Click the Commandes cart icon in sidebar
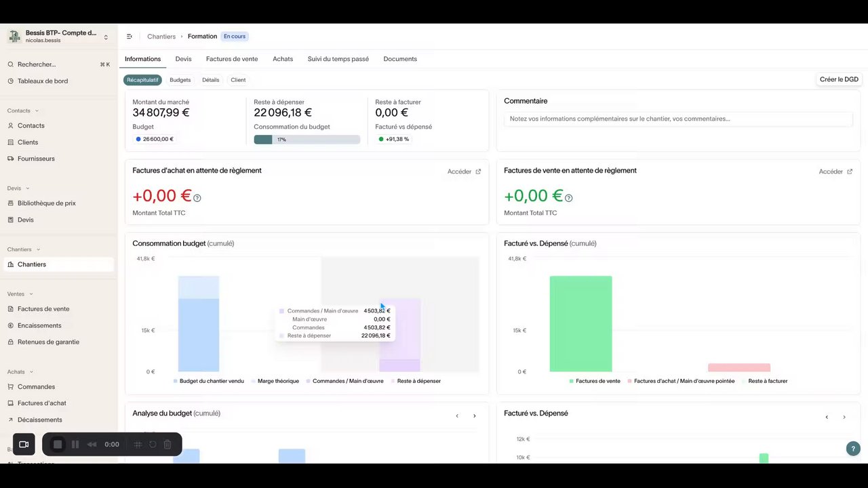 [x=11, y=387]
